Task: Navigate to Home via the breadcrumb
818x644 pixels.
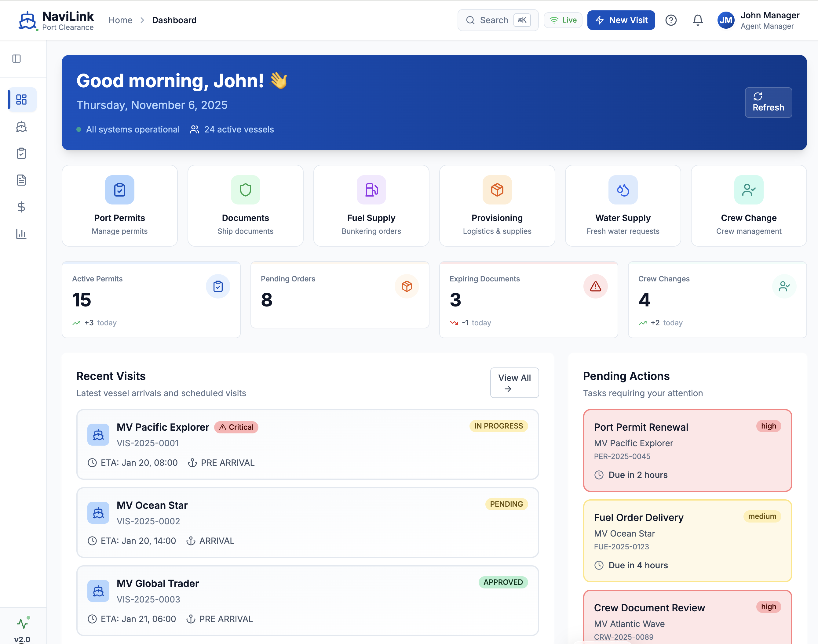Action: 120,20
